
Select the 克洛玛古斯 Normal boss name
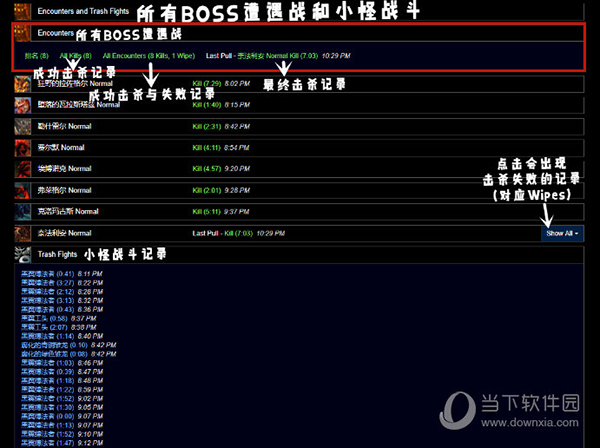(68, 211)
